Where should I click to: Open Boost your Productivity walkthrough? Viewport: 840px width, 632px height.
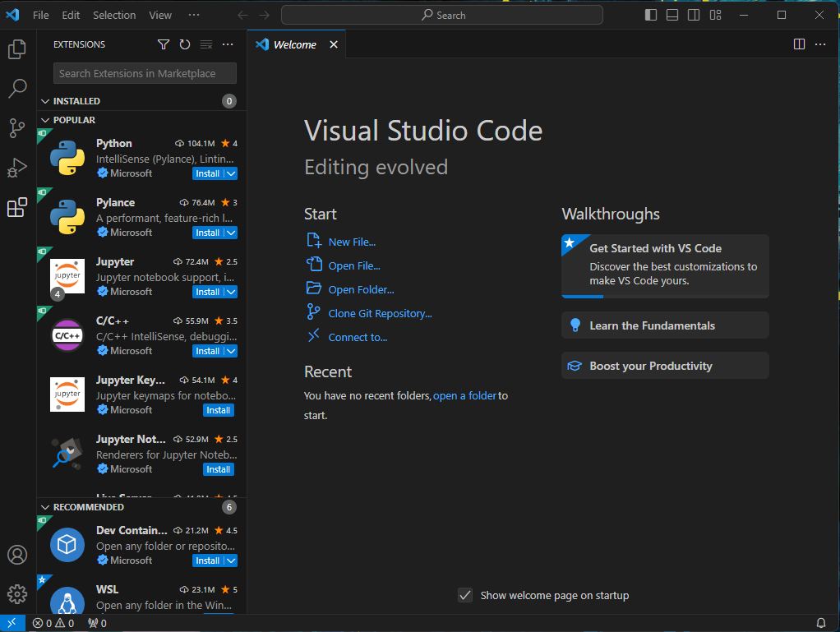(665, 365)
